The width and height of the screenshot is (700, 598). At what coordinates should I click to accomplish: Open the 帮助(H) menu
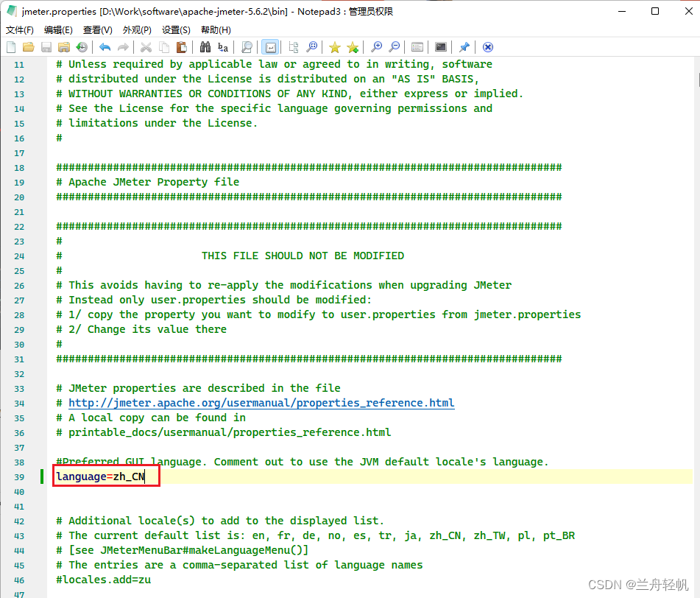click(x=216, y=30)
